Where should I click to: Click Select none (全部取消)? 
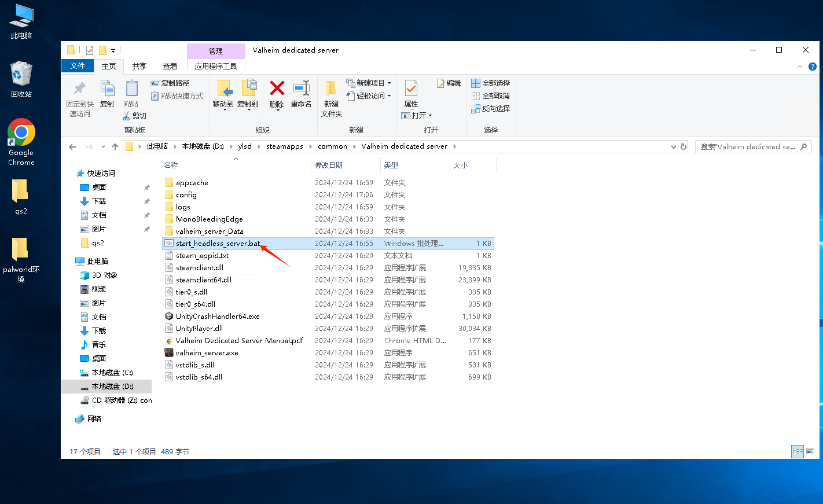491,96
